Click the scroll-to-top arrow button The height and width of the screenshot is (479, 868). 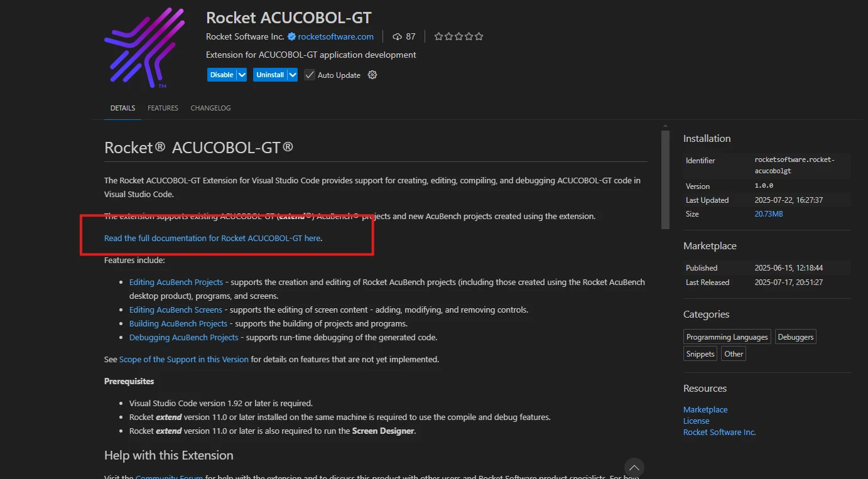click(634, 468)
